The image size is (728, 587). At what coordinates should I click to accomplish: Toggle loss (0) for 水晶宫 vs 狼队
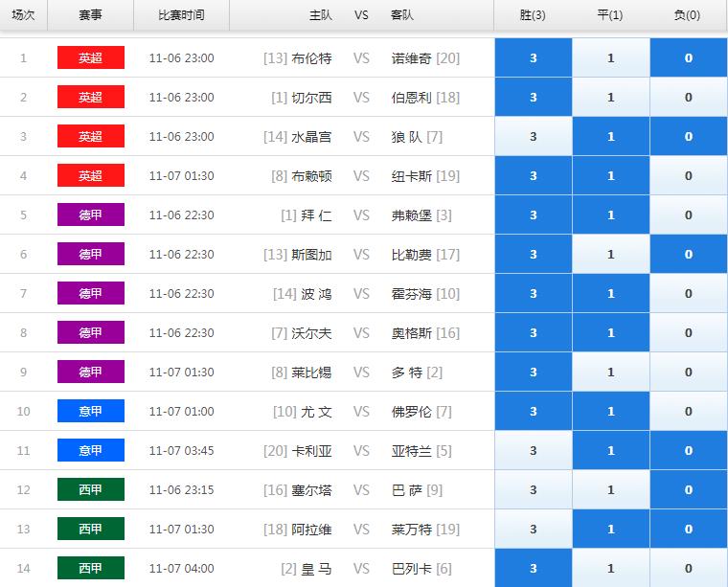point(689,136)
